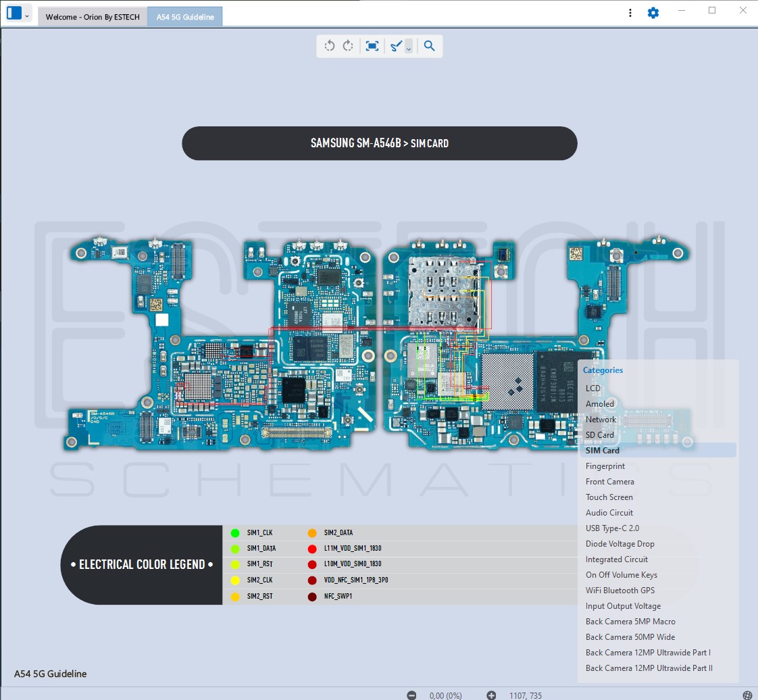Switch to A54 5G Guideline tab
758x700 pixels.
coord(185,17)
